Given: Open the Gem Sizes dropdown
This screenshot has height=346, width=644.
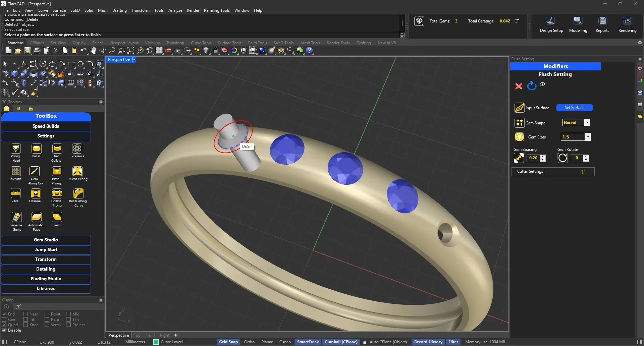Looking at the screenshot, I should 587,137.
